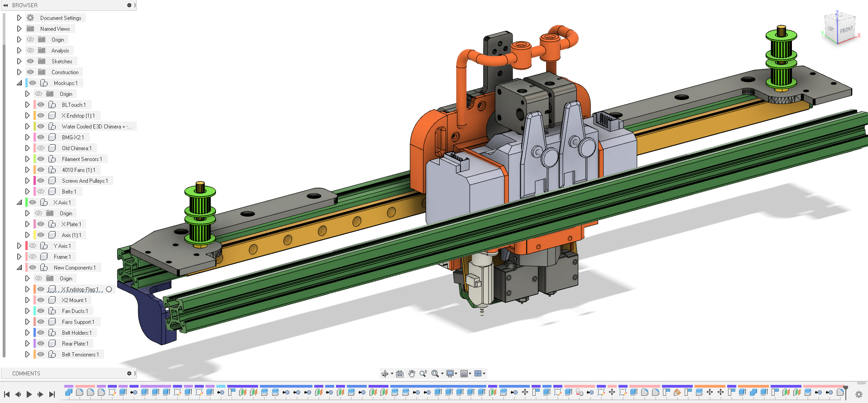The image size is (868, 403).
Task: Click the Comments panel expand dot icon
Action: coord(129,374)
